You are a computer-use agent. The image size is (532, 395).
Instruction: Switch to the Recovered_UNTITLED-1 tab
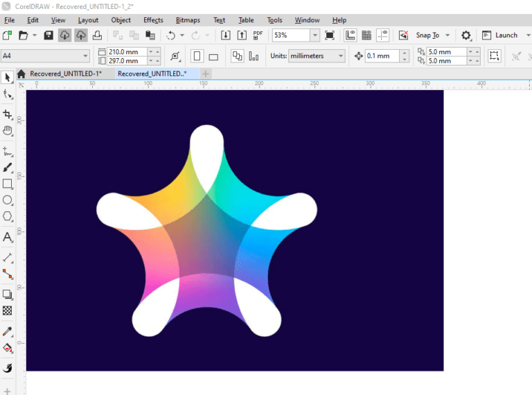click(65, 73)
